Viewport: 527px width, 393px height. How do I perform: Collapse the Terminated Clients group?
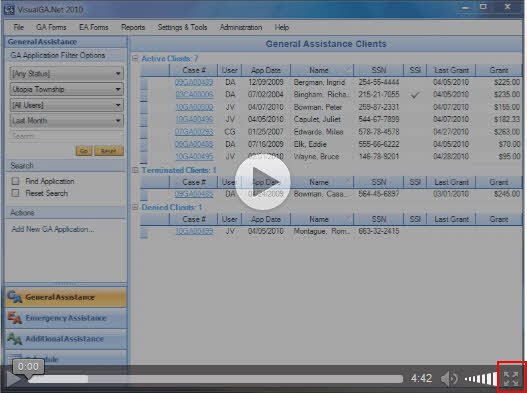pos(135,170)
